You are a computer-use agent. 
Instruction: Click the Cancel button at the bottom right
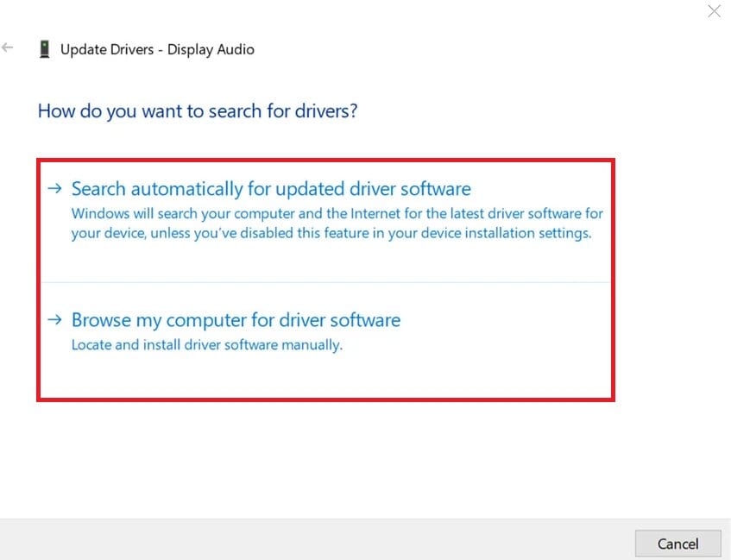pos(677,544)
